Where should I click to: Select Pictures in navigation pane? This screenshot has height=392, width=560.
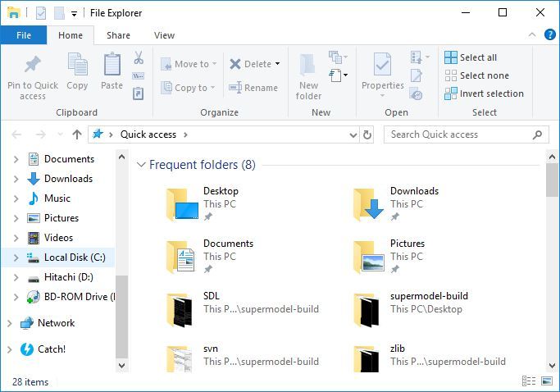point(61,218)
